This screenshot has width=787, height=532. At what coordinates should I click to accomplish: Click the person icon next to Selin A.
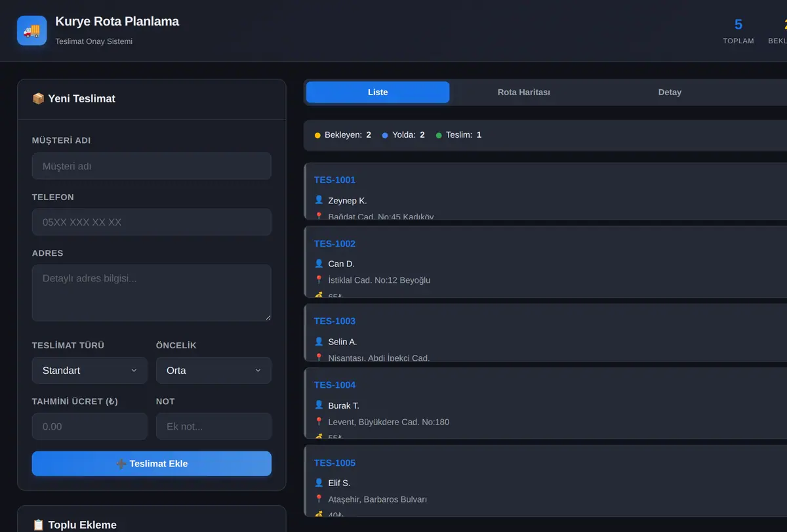click(x=319, y=342)
